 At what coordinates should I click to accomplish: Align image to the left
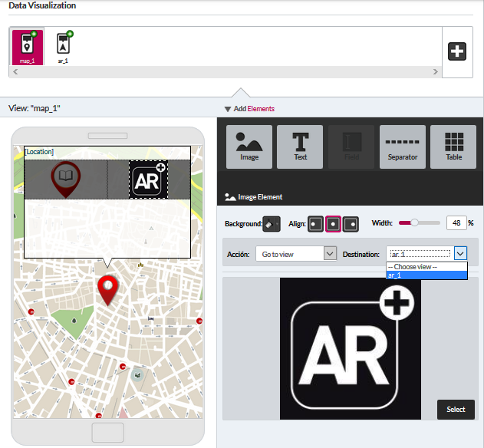[315, 224]
